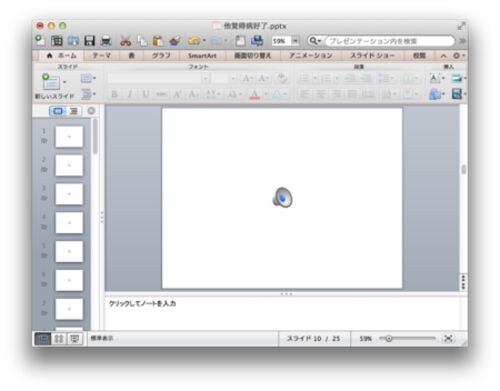Image resolution: width=500 pixels, height=391 pixels.
Task: Click the Copy icon in toolbar
Action: coord(142,41)
